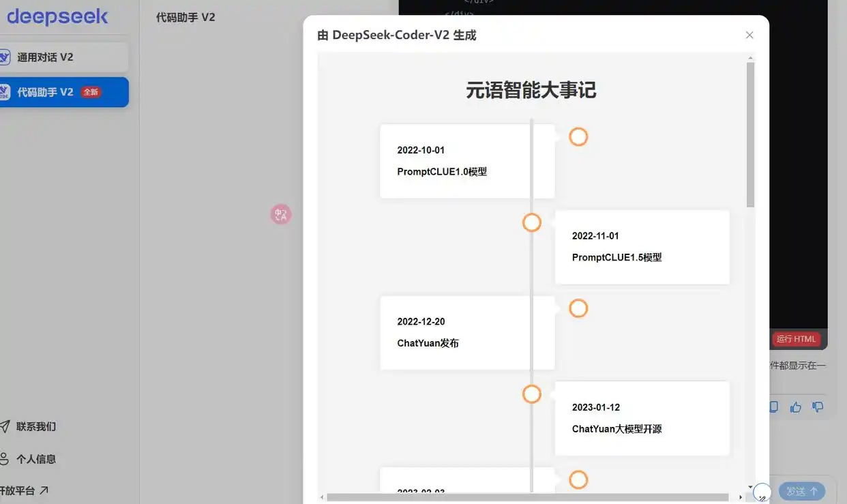This screenshot has width=847, height=504.
Task: Click the deepseek logo
Action: [x=57, y=16]
